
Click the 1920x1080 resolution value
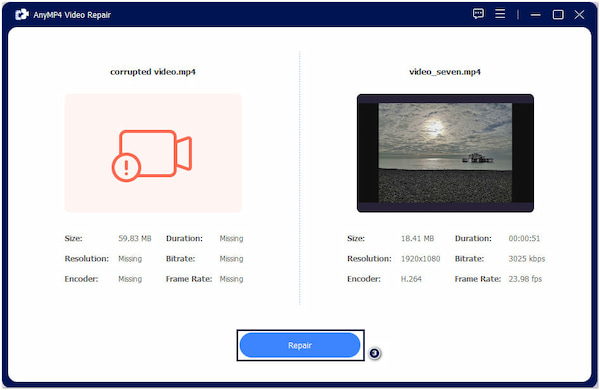[x=421, y=259]
